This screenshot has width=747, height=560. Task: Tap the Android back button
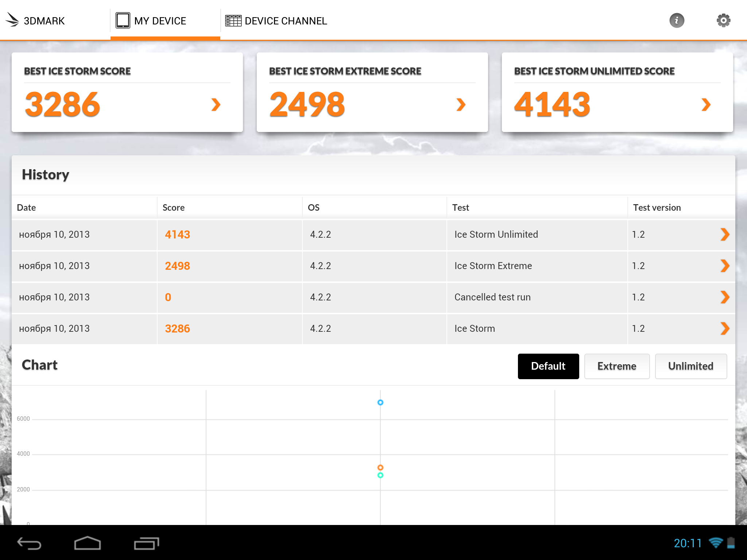point(29,544)
